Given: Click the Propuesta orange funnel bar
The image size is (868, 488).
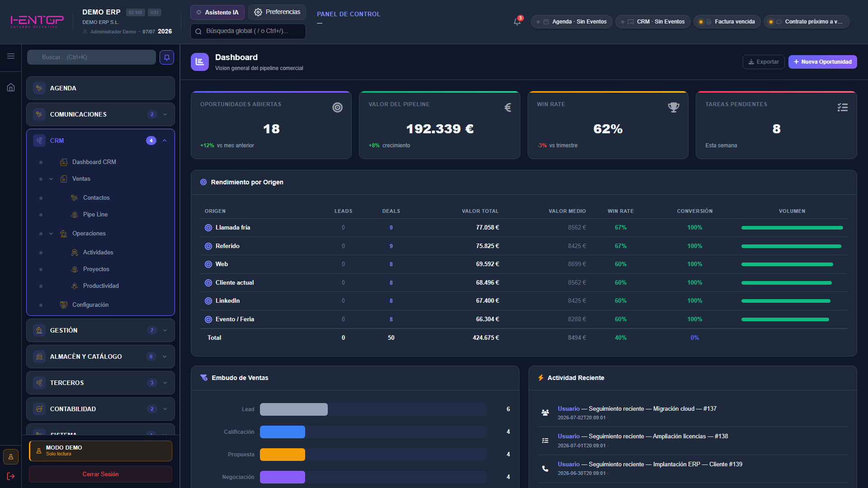Looking at the screenshot, I should [283, 455].
